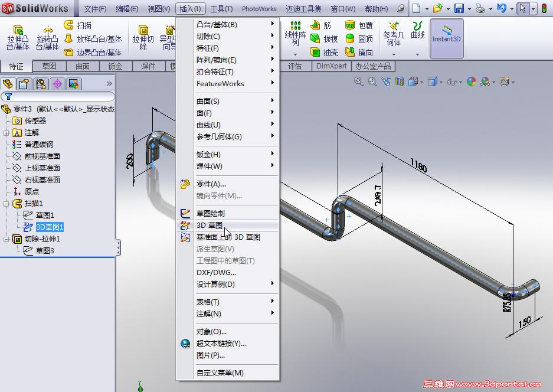Click the 旋转凸台/基体 revolve icon
Viewport: 553px width, 392px height.
point(48,30)
